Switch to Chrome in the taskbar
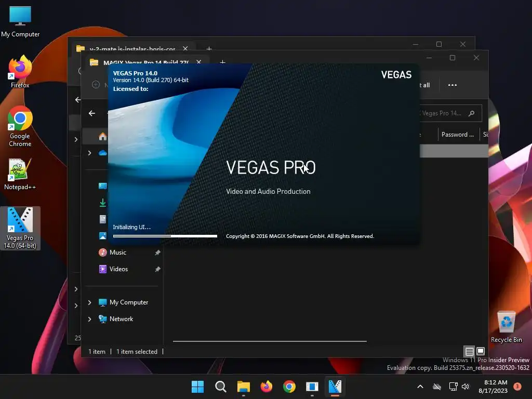 (x=289, y=387)
